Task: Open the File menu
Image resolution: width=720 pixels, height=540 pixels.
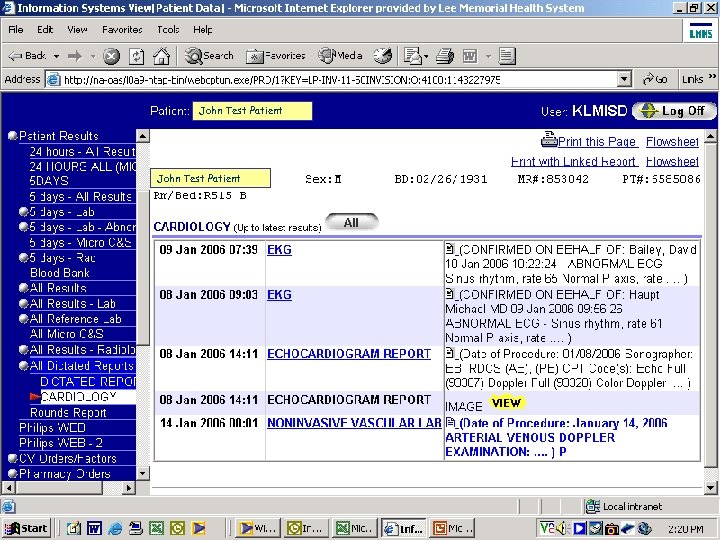Action: point(16,29)
